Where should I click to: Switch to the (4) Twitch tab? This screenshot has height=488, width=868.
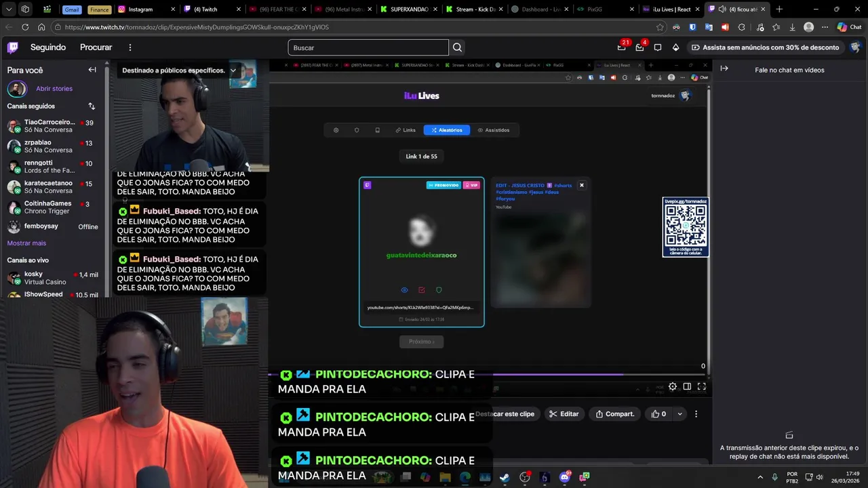[x=212, y=9]
